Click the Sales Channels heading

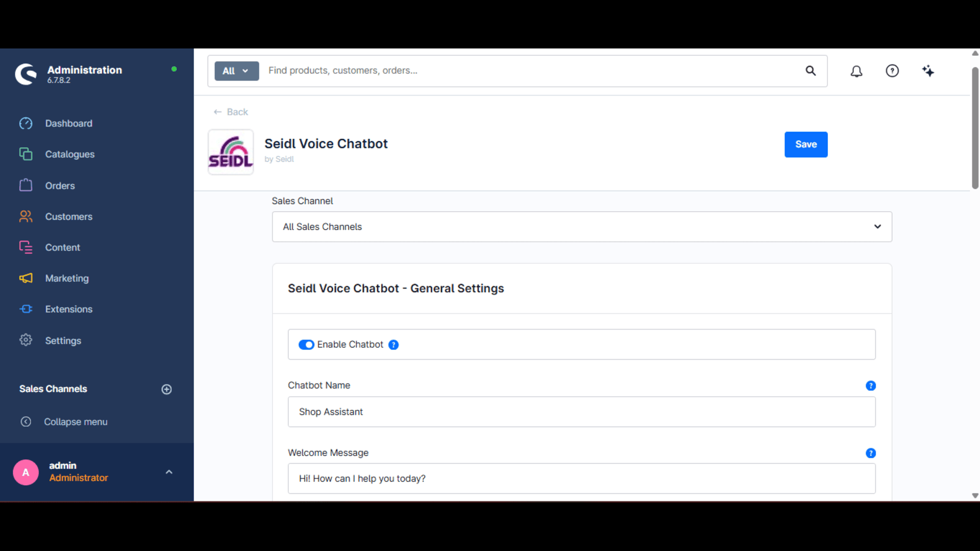pos(53,389)
